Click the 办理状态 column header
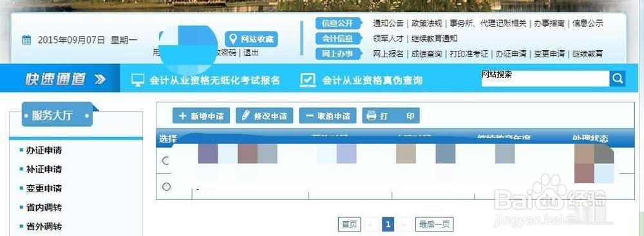The image size is (644, 236). 590,139
